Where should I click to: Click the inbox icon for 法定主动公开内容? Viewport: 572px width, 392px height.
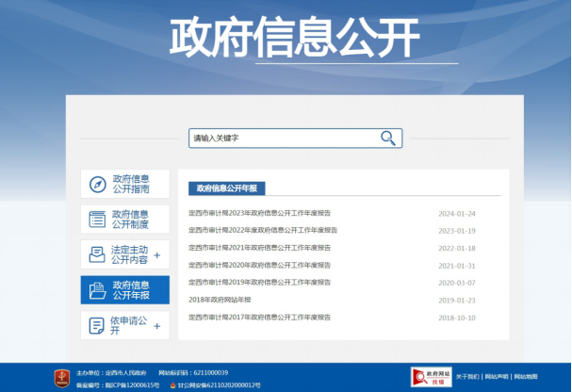tap(97, 254)
